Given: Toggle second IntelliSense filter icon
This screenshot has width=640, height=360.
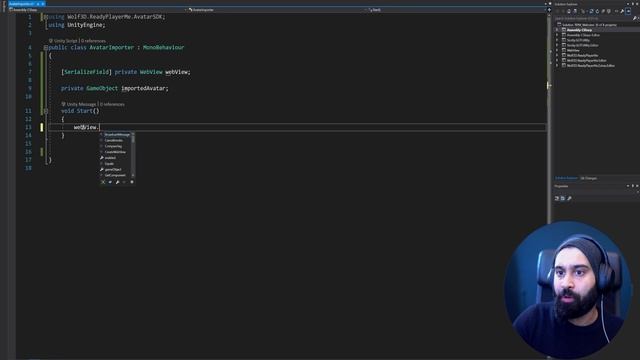Looking at the screenshot, I should (110, 182).
